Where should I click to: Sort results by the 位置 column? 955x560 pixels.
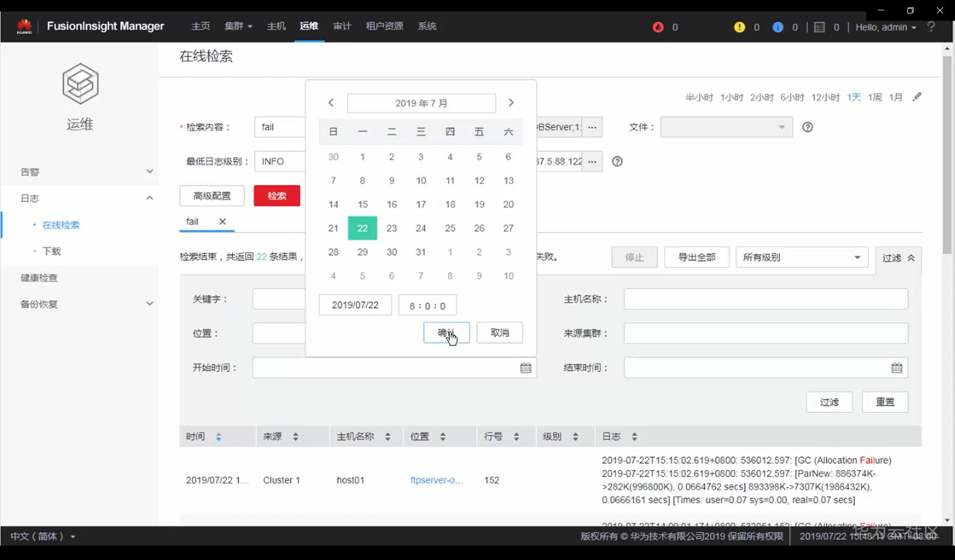(x=443, y=437)
